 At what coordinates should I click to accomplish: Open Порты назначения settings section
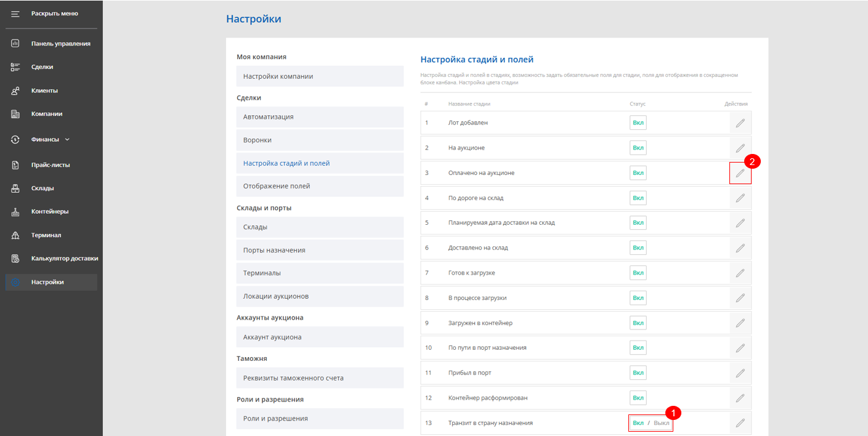320,250
